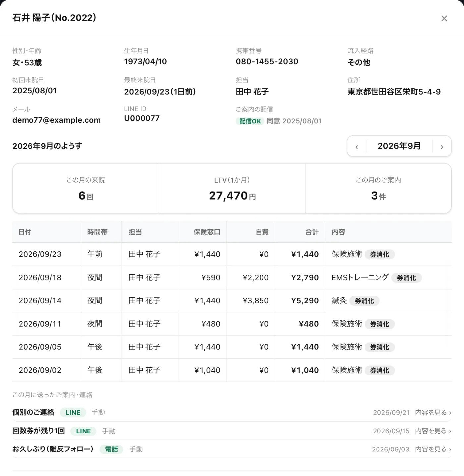Click the LINE badge beside 個別のご連絡
Image resolution: width=464 pixels, height=476 pixels.
point(73,413)
